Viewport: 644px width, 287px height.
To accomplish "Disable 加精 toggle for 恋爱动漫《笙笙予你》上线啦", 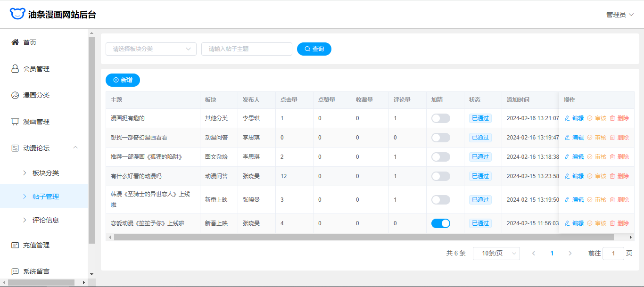I will (x=440, y=223).
